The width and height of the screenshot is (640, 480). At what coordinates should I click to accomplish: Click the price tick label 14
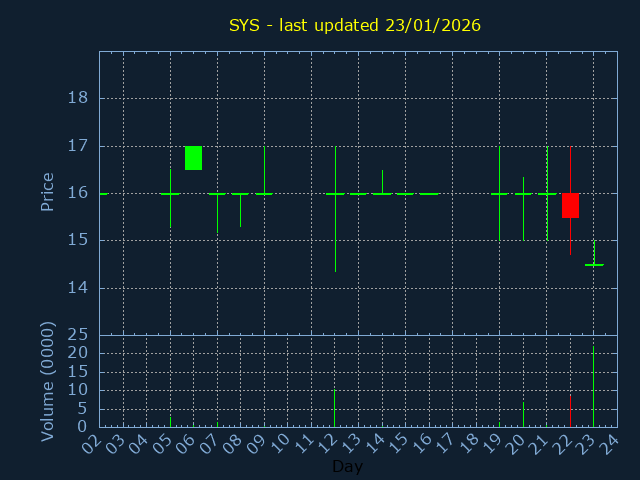(x=78, y=288)
